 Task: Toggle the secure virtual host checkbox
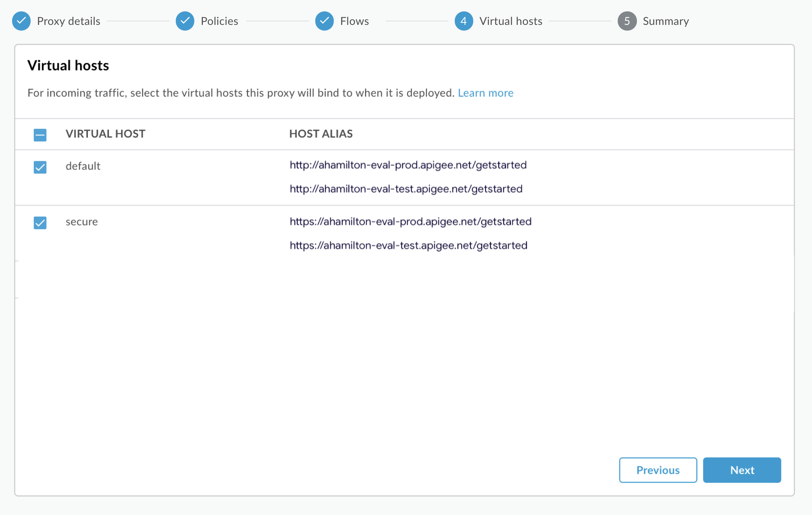[40, 222]
